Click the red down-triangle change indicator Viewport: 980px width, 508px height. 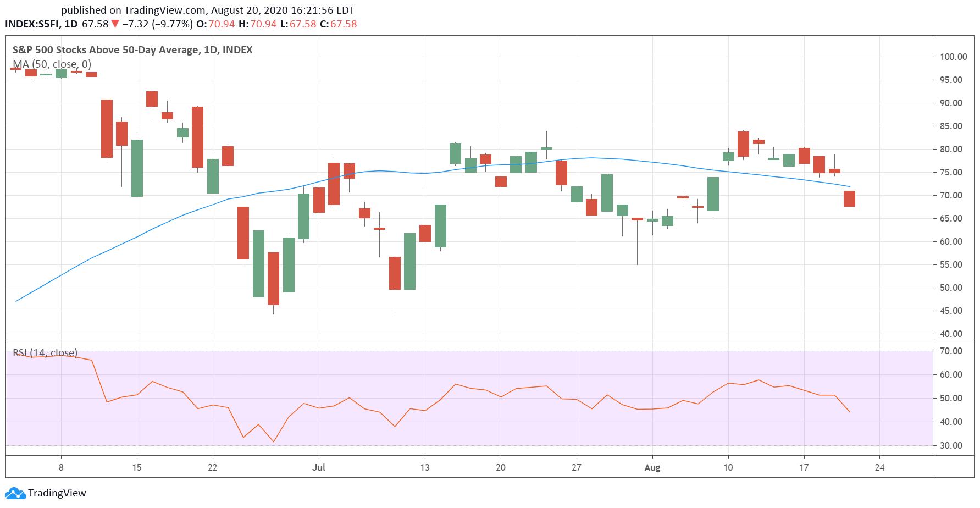pos(115,24)
